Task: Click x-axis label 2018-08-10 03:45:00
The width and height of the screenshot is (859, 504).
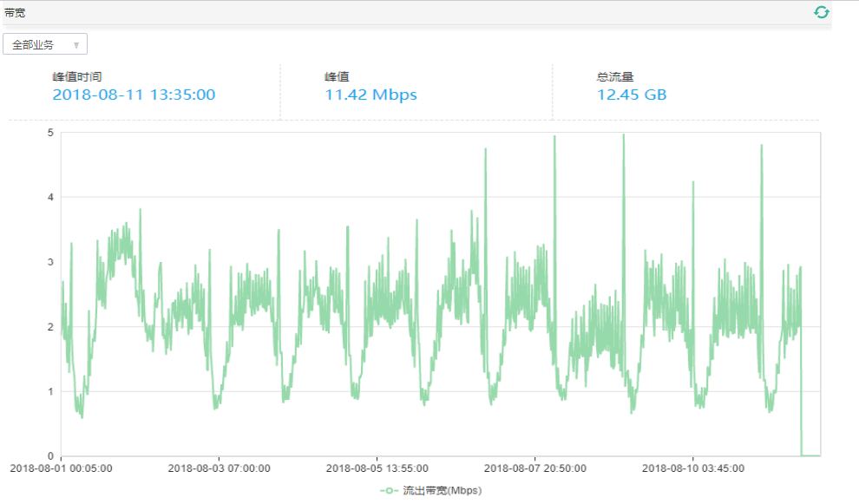Action: [693, 468]
